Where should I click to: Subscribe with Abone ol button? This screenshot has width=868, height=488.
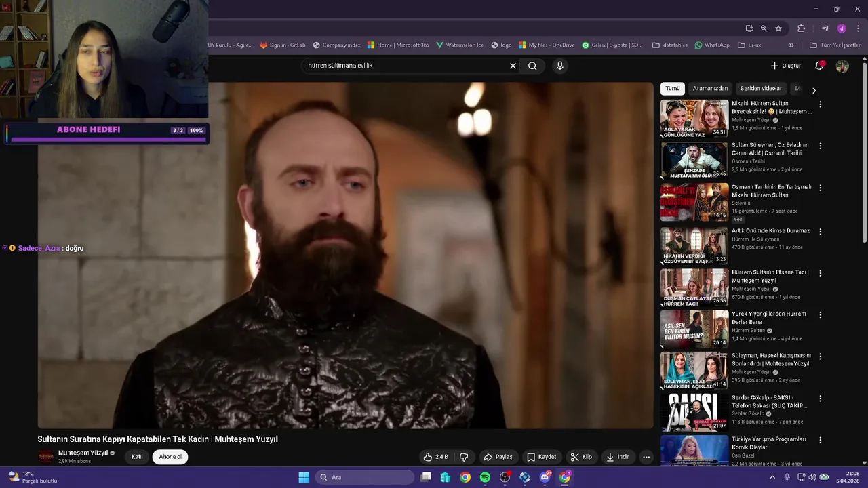pyautogui.click(x=170, y=457)
